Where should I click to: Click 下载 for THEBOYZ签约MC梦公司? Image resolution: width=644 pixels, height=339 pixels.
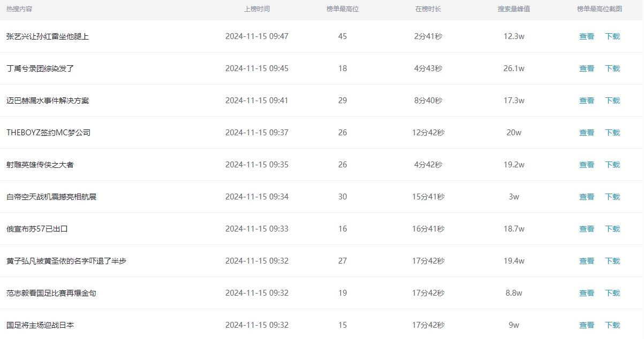pyautogui.click(x=612, y=133)
